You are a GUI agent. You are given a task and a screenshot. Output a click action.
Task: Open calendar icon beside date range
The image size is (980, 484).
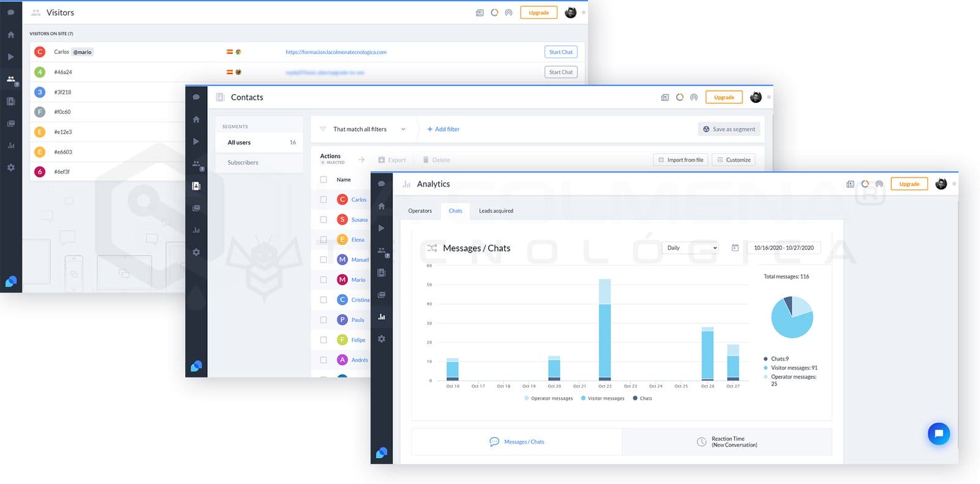[735, 248]
